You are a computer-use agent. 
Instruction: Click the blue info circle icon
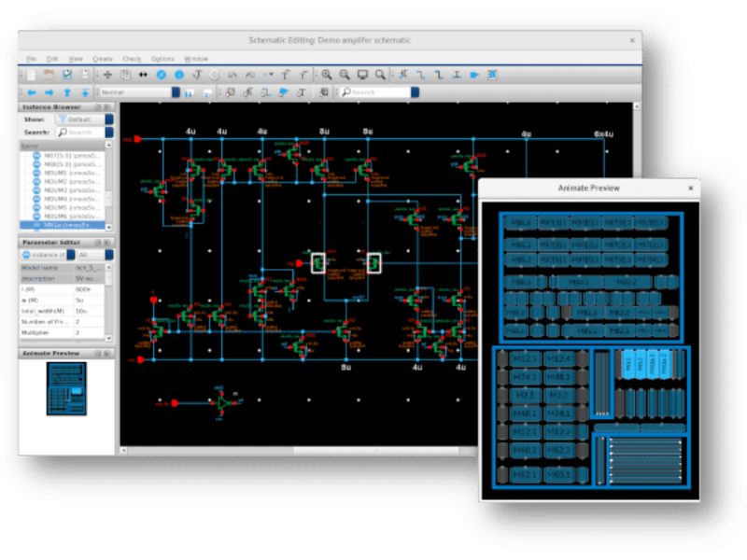tap(178, 75)
